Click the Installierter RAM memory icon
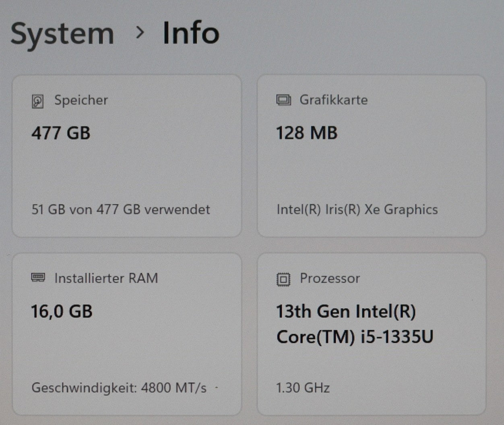The image size is (504, 425). (x=38, y=278)
